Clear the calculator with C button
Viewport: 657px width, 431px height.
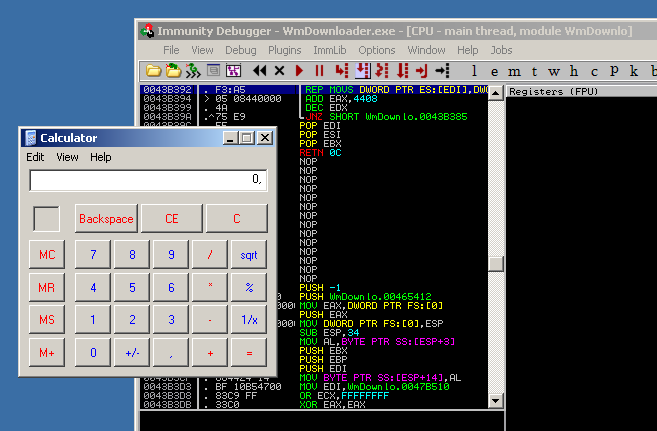coord(237,218)
